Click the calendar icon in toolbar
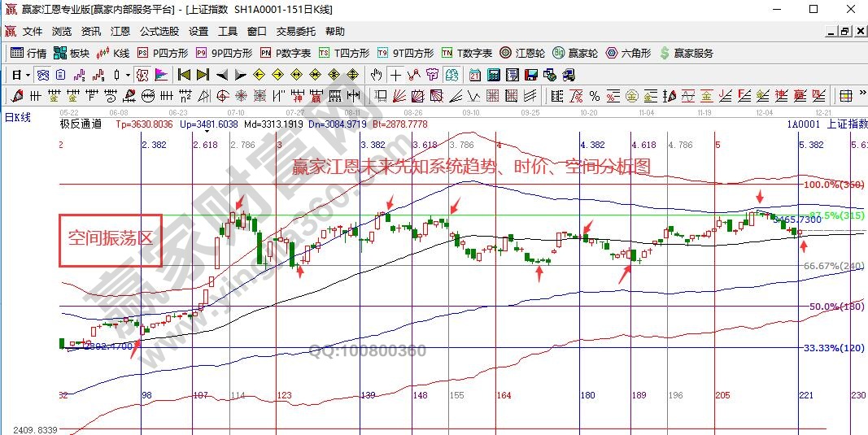The image size is (868, 435). tap(475, 75)
